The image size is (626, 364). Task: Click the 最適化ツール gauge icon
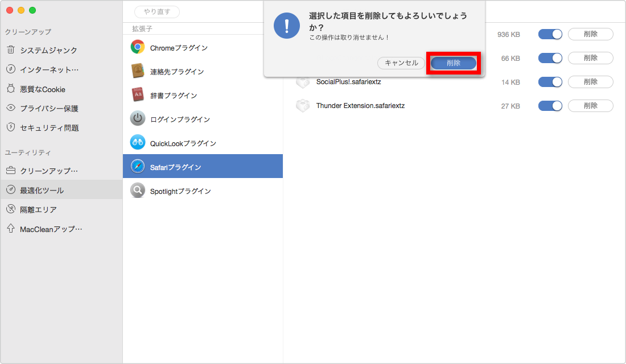point(11,189)
